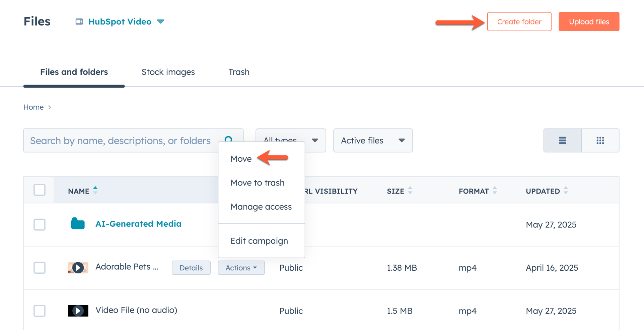Viewport: 644px width, 330px height.
Task: Sort files using the Name column arrow
Action: (95, 190)
